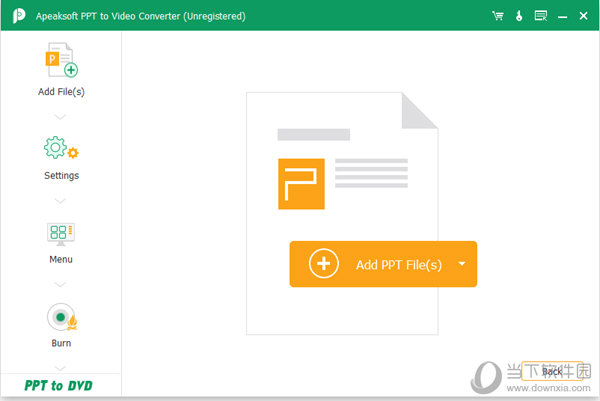
Task: Click the chevron below Add File(s)
Action: (60, 117)
